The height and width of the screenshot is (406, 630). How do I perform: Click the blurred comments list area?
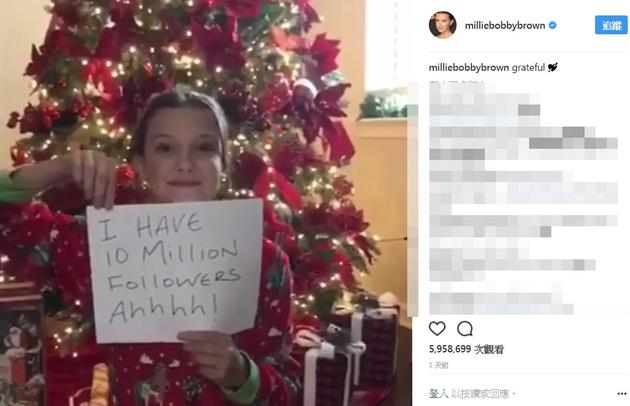pyautogui.click(x=523, y=199)
